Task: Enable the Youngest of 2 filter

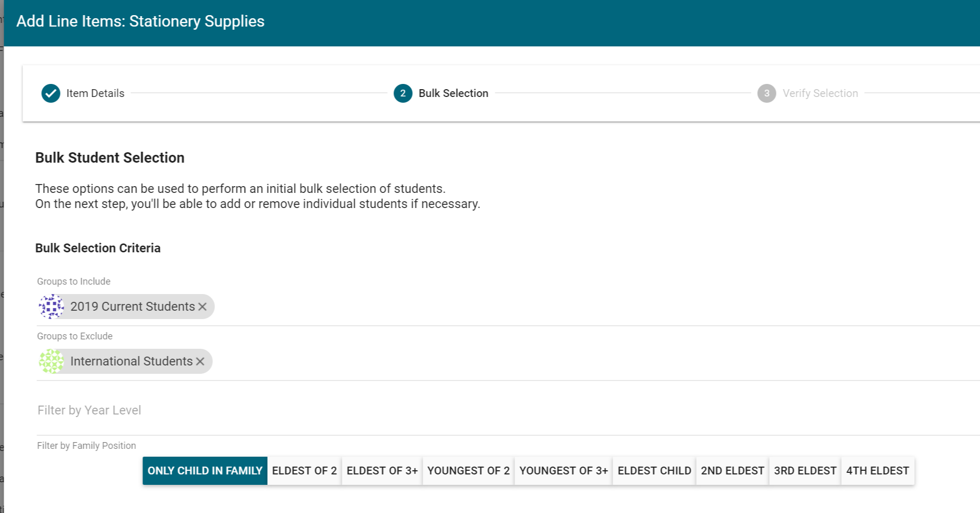Action: [468, 471]
